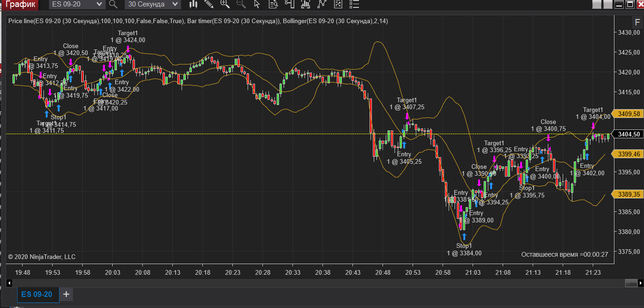Screen dimensions: 644x308
Task: Click the F button above price axis
Action: 638,24
